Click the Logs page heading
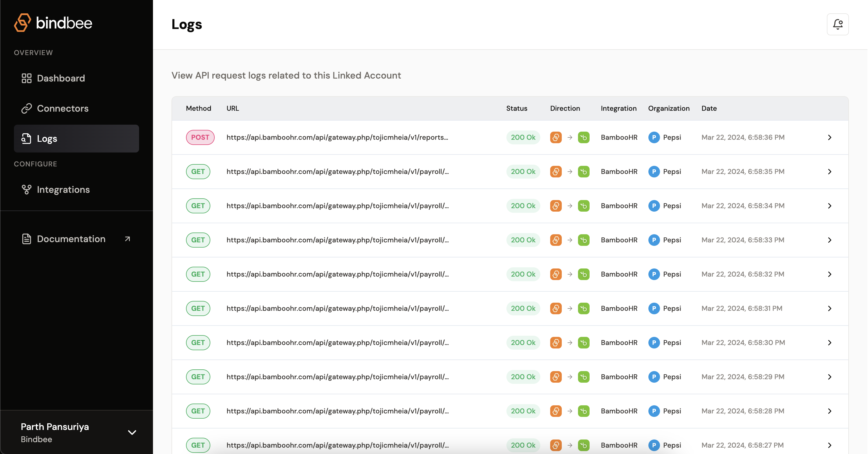The height and width of the screenshot is (454, 868). click(187, 24)
